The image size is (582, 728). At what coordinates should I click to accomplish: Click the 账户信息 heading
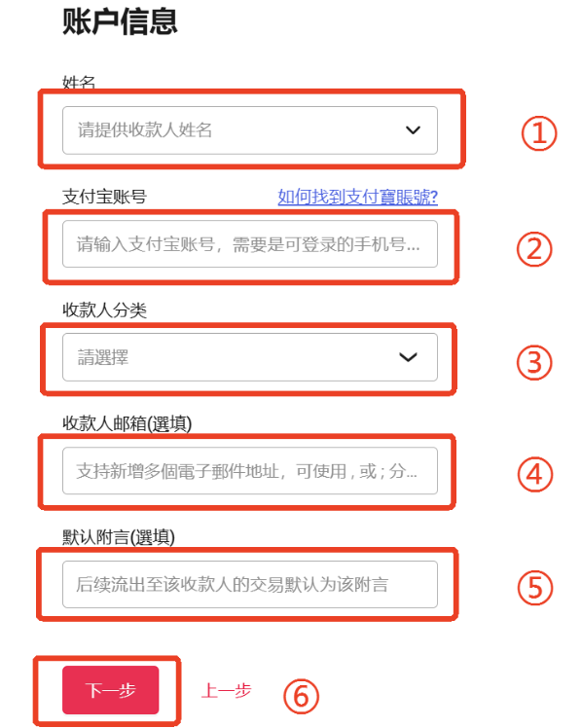(x=120, y=21)
